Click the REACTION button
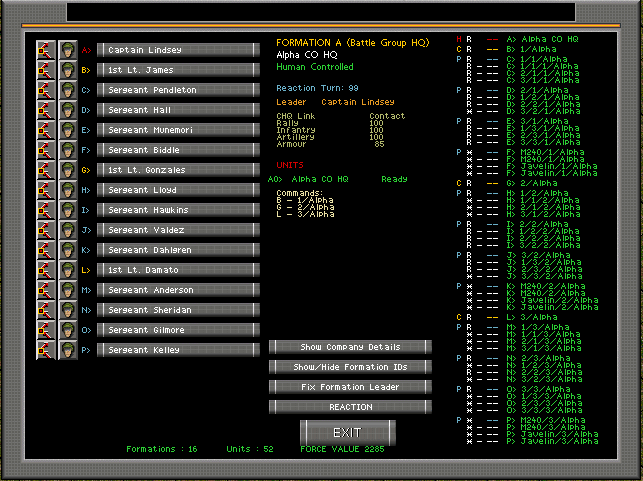 coord(351,407)
